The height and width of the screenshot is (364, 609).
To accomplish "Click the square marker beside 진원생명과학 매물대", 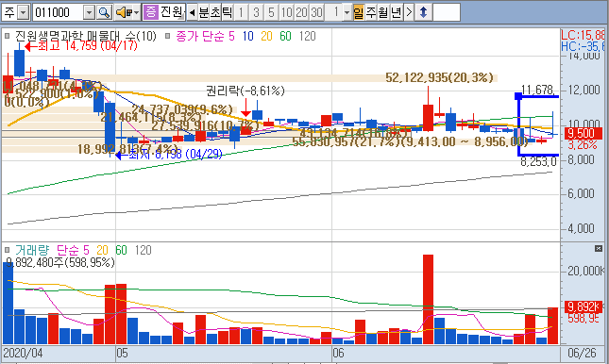I will pyautogui.click(x=7, y=36).
